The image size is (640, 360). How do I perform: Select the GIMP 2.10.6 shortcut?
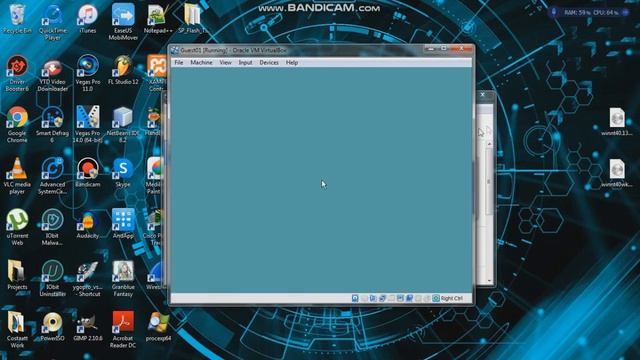click(x=88, y=327)
